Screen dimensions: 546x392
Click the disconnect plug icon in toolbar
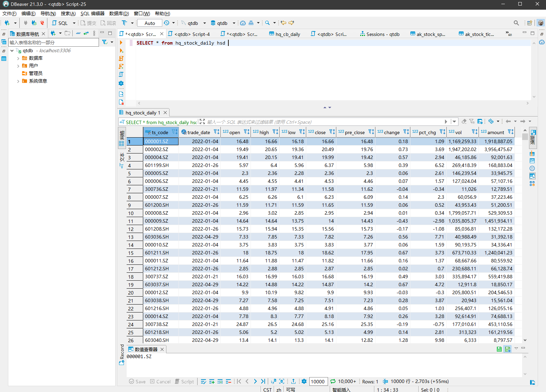(42, 23)
